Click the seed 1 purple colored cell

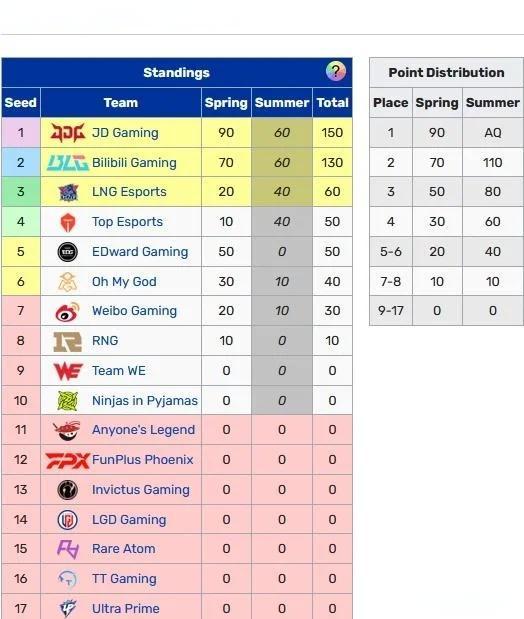click(x=21, y=133)
